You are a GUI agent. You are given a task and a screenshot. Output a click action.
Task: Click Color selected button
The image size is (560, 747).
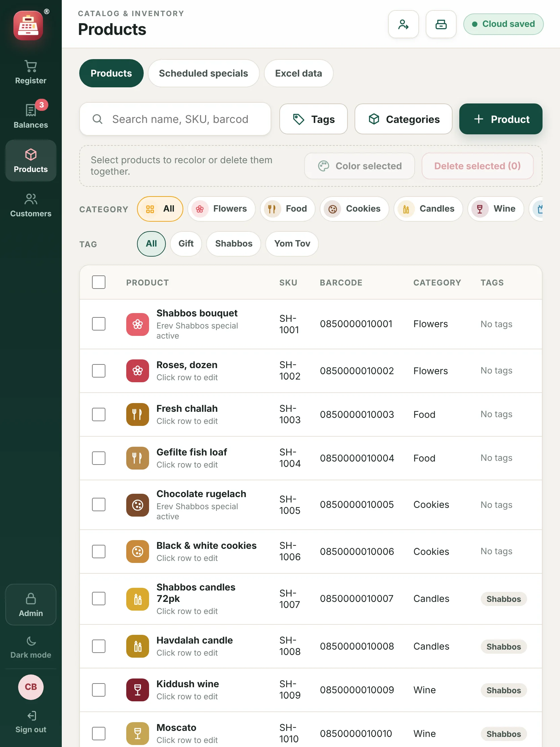tap(360, 166)
